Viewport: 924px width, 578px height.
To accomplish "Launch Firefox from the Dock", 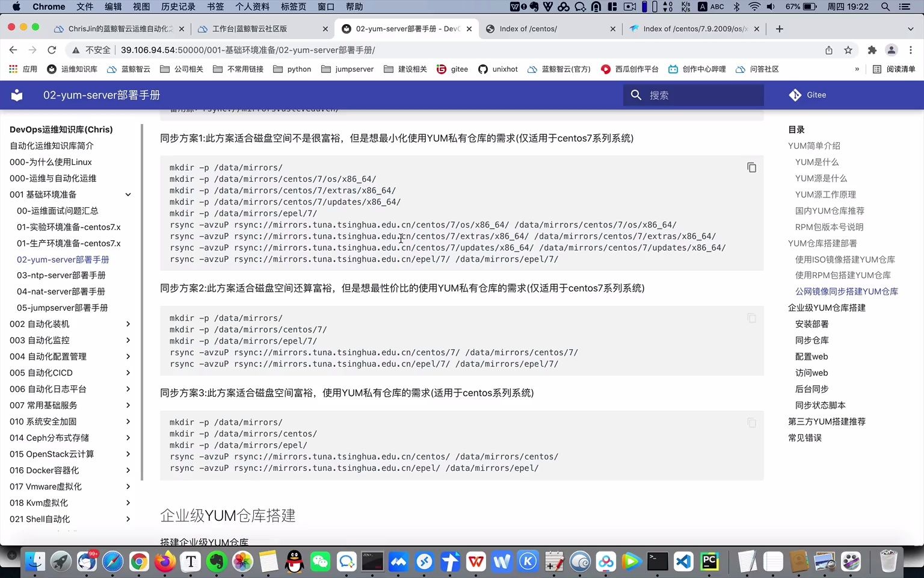I will click(165, 562).
